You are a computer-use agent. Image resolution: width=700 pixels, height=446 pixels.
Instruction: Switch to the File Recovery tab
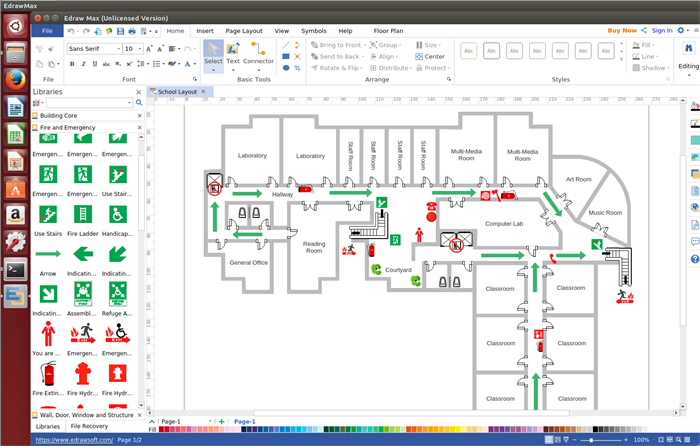(x=89, y=426)
